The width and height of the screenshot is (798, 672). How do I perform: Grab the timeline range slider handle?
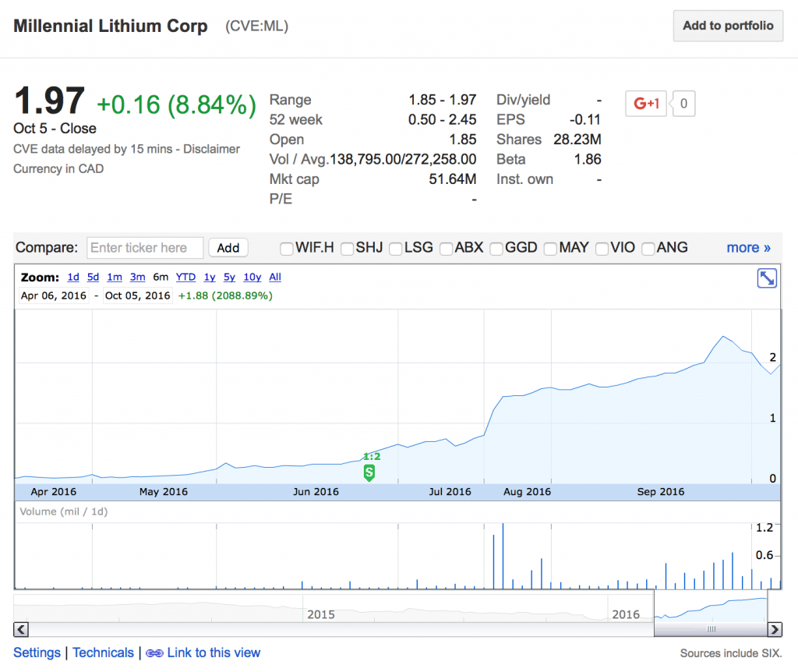(711, 629)
